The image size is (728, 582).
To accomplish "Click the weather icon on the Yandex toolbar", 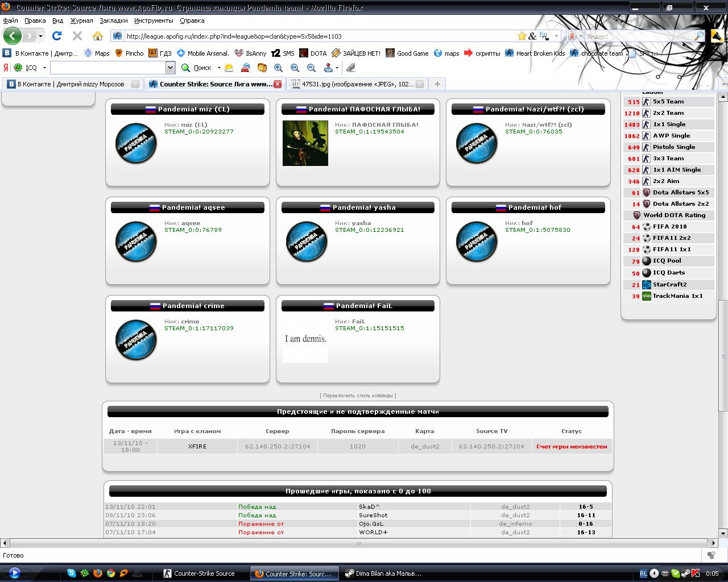I will click(229, 68).
